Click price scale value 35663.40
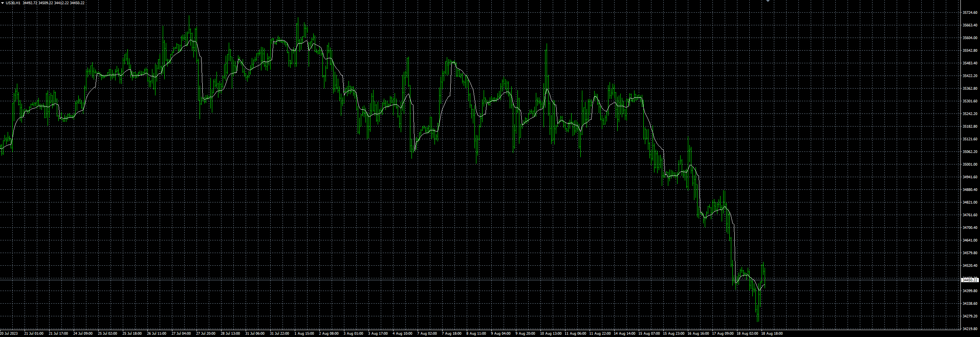The width and height of the screenshot is (980, 337). pos(970,25)
